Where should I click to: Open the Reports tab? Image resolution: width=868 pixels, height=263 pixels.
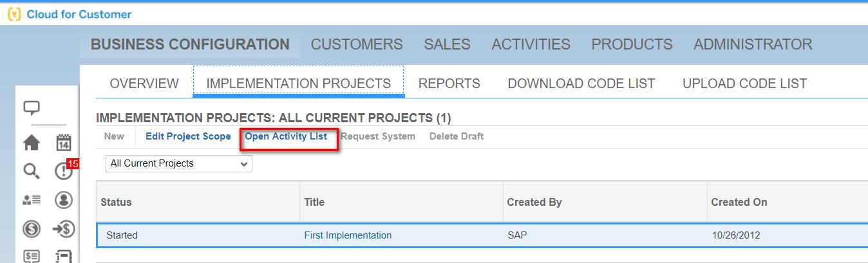[x=449, y=84]
